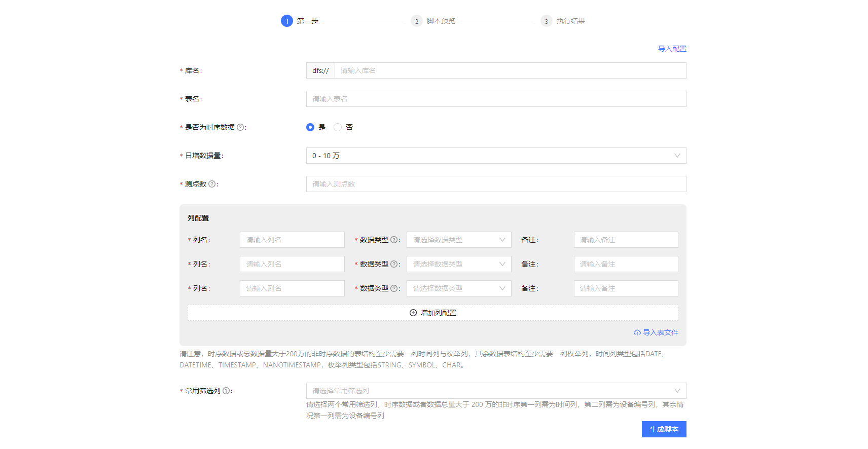
Task: Click the 请输入库名 input field
Action: pos(511,70)
